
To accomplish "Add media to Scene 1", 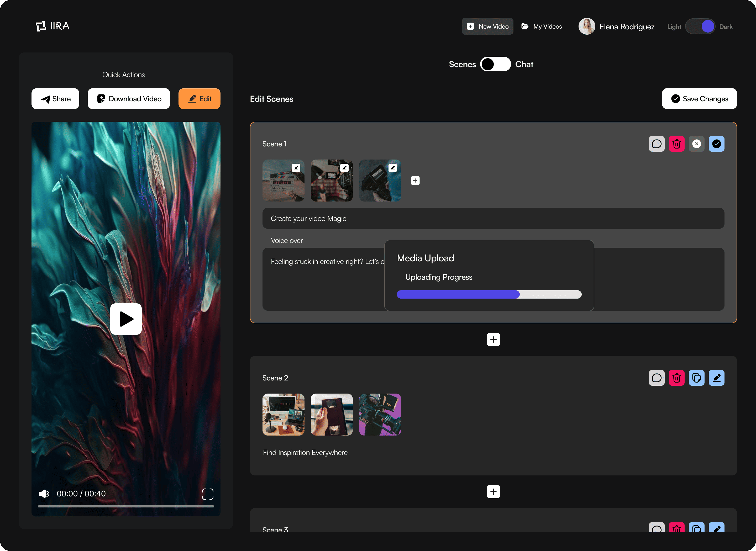I will 415,181.
